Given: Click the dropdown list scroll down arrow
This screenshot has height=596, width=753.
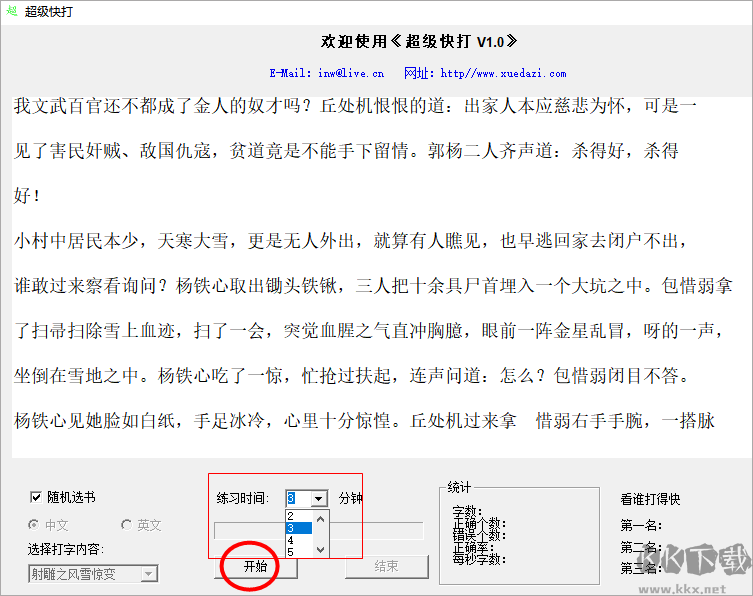Looking at the screenshot, I should [321, 549].
